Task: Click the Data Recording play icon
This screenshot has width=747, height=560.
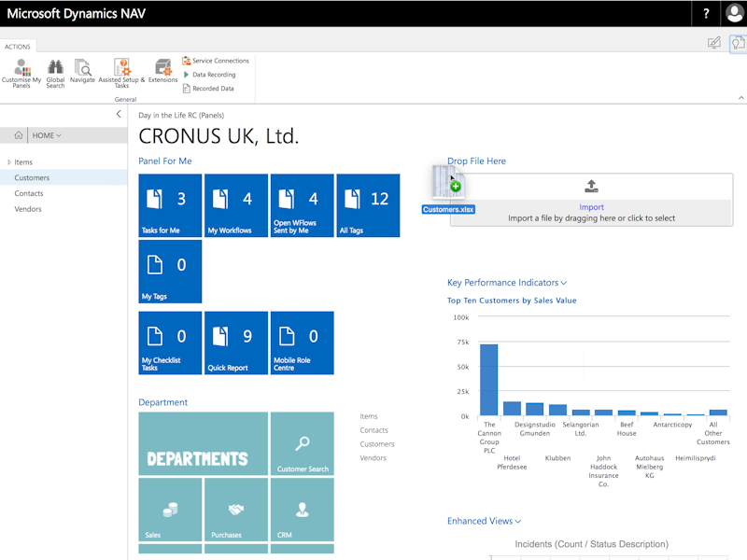Action: point(186,75)
